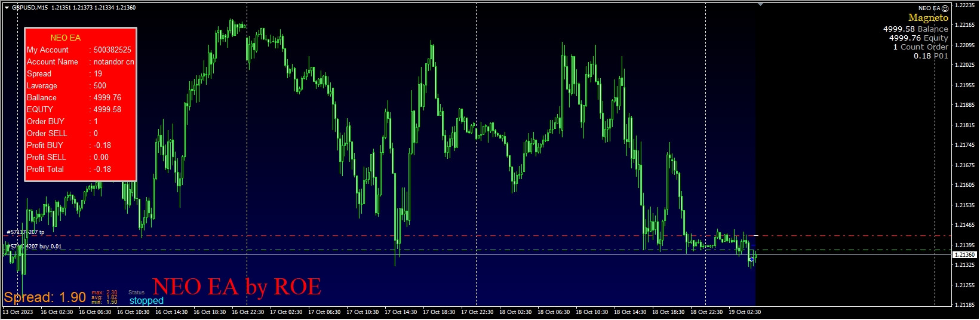Click time axis label '18 Oct 14:30'
The height and width of the screenshot is (320, 980).
(630, 312)
